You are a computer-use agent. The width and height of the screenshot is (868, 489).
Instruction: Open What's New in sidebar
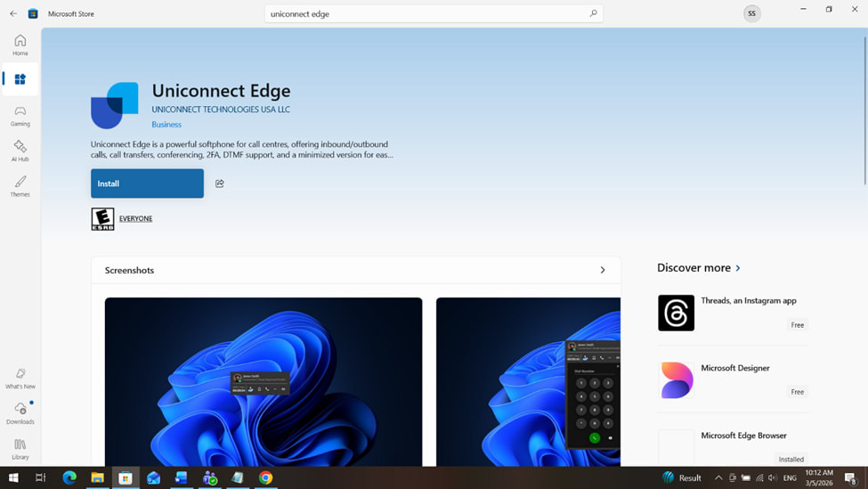tap(20, 378)
